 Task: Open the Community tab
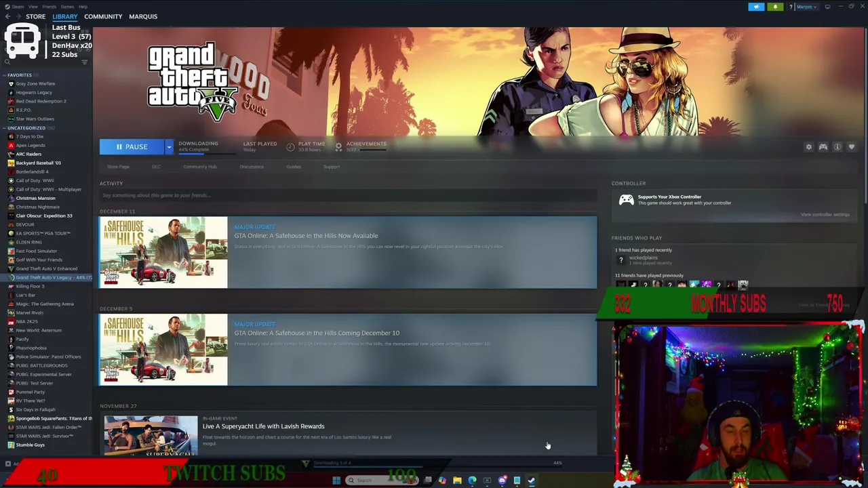(x=103, y=16)
